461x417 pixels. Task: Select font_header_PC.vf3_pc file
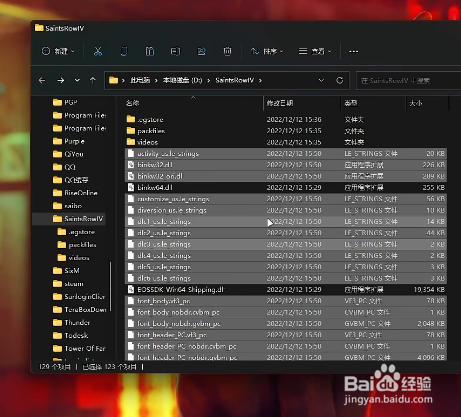click(x=286, y=335)
